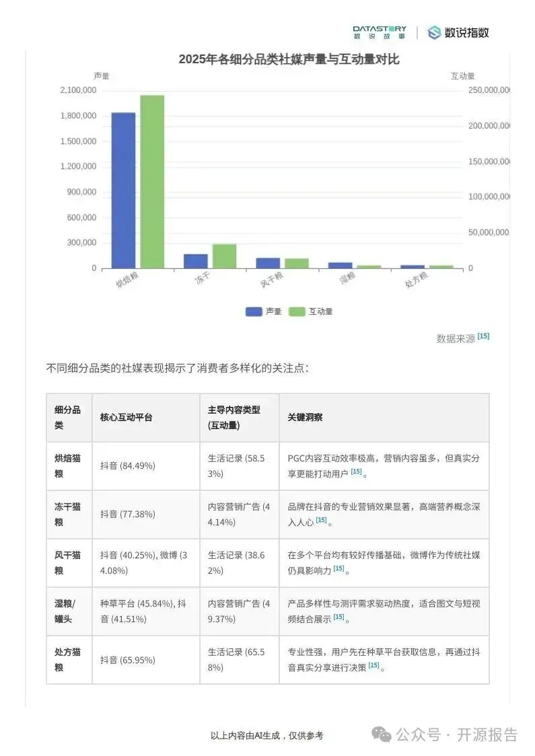This screenshot has width=535, height=756.
Task: Select the green 互动量 bar for 风干粮
Action: (x=297, y=263)
